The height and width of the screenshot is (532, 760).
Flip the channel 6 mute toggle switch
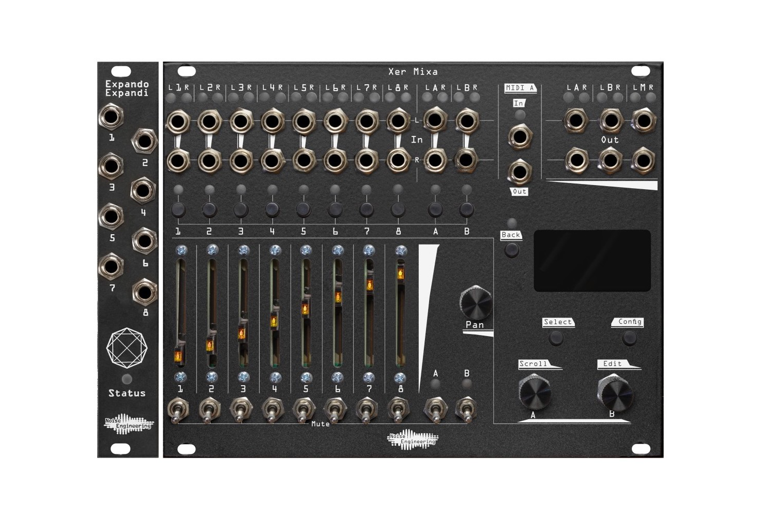point(335,410)
